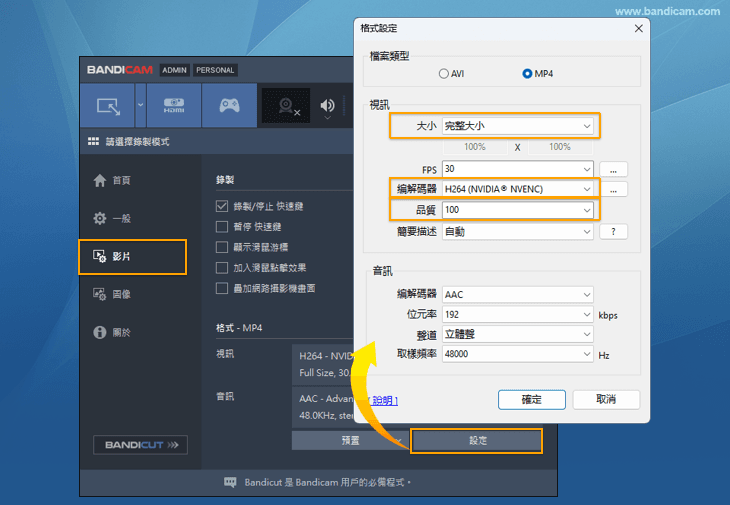Screen dimensions: 730x505
Task: Open the 影片 video settings item
Action: click(x=133, y=256)
